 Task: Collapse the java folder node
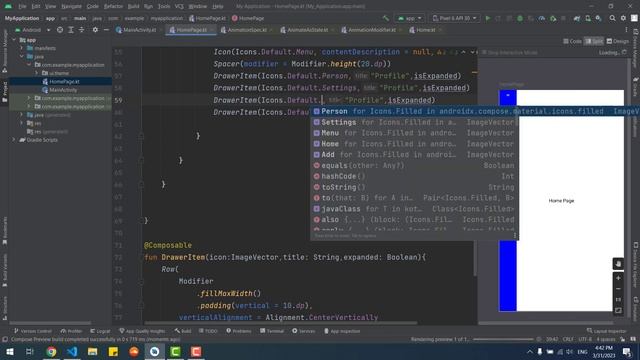click(22, 56)
